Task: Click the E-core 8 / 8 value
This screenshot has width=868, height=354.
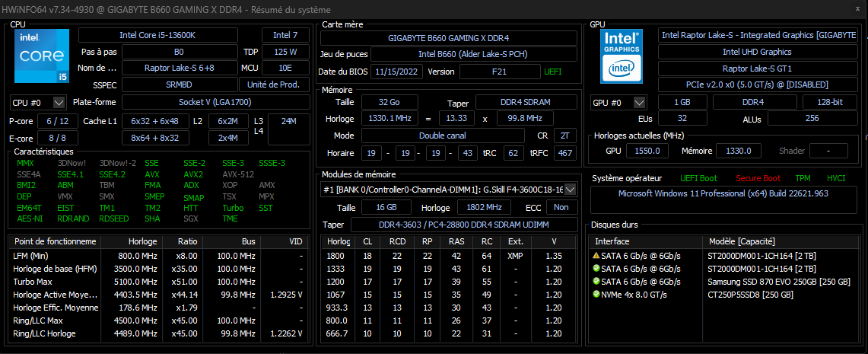Action: pos(58,138)
